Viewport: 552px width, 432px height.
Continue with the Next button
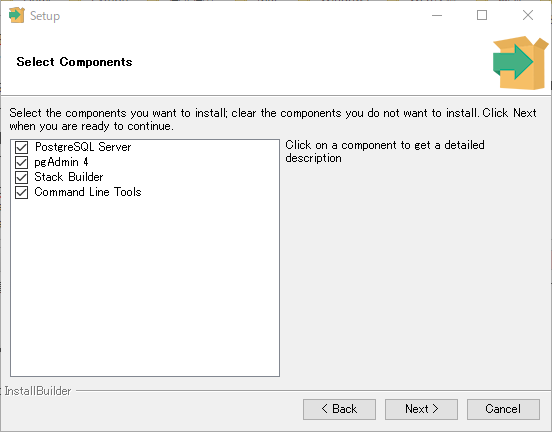pyautogui.click(x=421, y=409)
